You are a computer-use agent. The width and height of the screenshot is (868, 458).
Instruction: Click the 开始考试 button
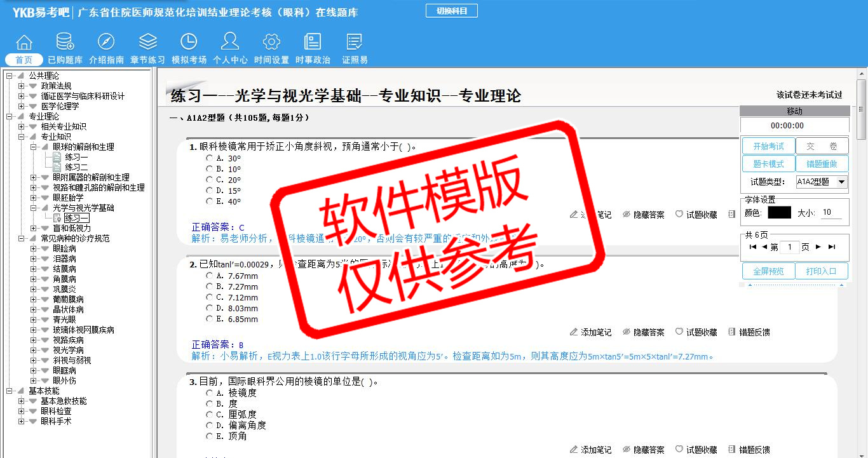click(768, 147)
